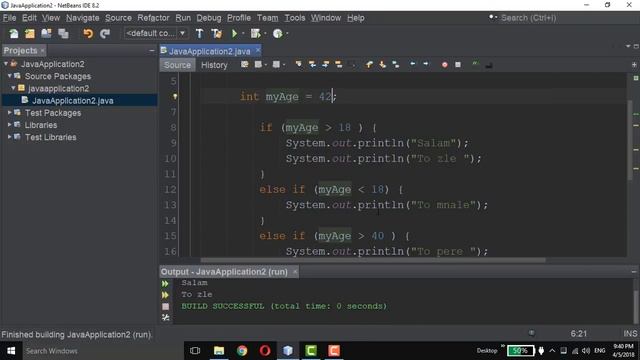This screenshot has width=640, height=360.
Task: Open the Profile Project dropdown arrow
Action: coord(287,33)
